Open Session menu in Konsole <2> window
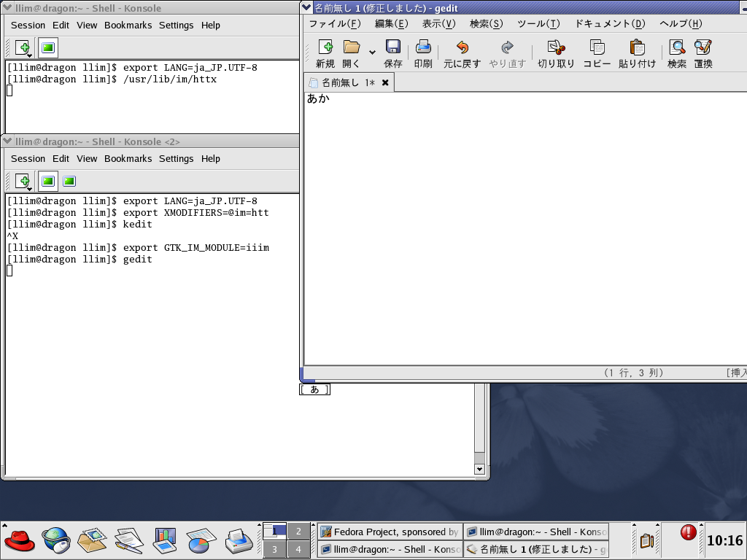 point(28,158)
